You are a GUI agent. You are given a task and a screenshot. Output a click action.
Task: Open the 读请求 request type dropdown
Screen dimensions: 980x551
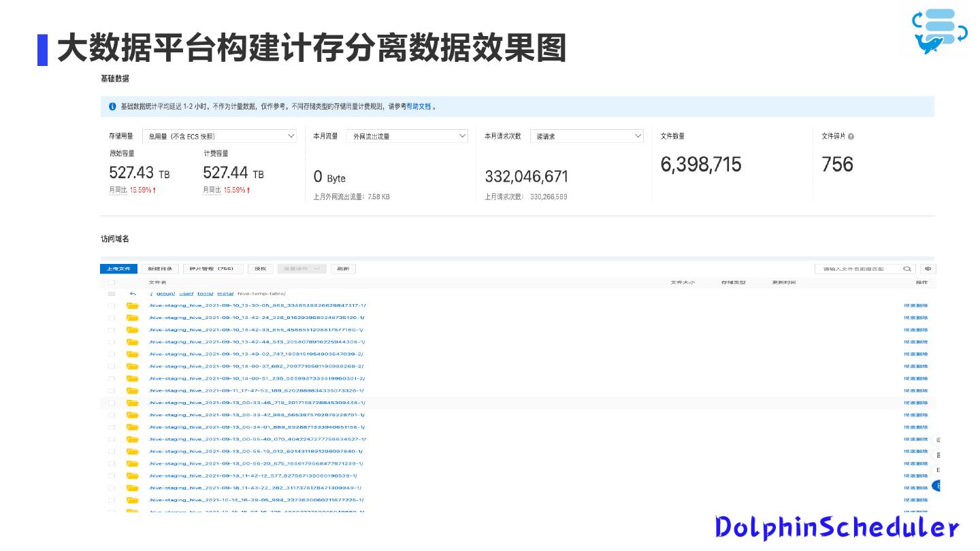click(587, 136)
